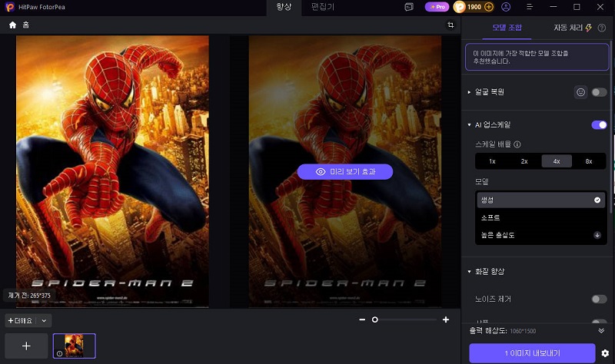The image size is (615, 364).
Task: Click the original Spider-Man image preview
Action: point(112,171)
